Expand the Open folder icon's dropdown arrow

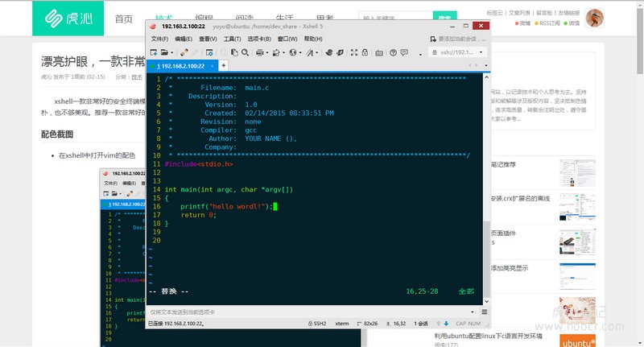(x=171, y=52)
